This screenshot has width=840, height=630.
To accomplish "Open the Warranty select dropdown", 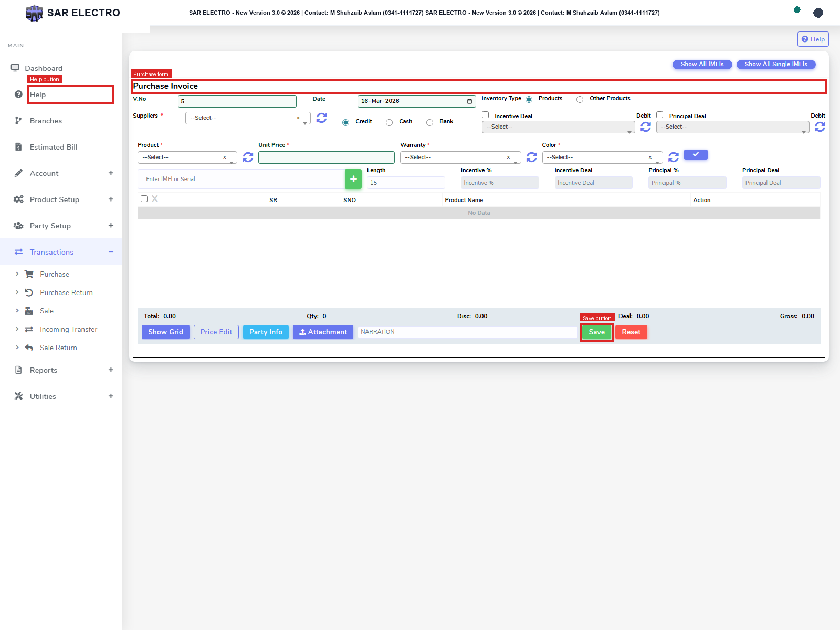I will [x=460, y=157].
